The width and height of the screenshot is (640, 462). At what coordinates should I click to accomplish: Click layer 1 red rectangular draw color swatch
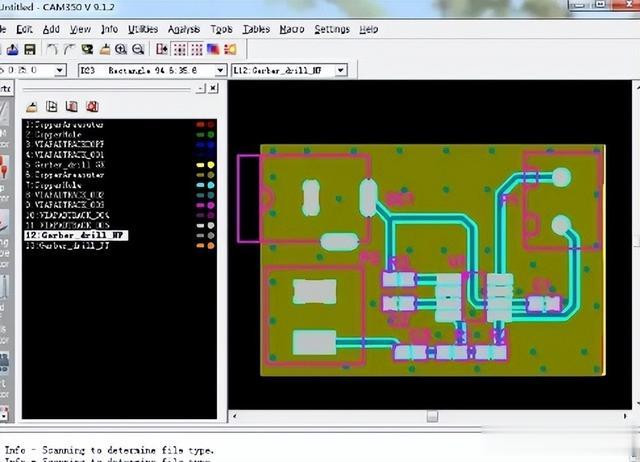click(x=200, y=125)
